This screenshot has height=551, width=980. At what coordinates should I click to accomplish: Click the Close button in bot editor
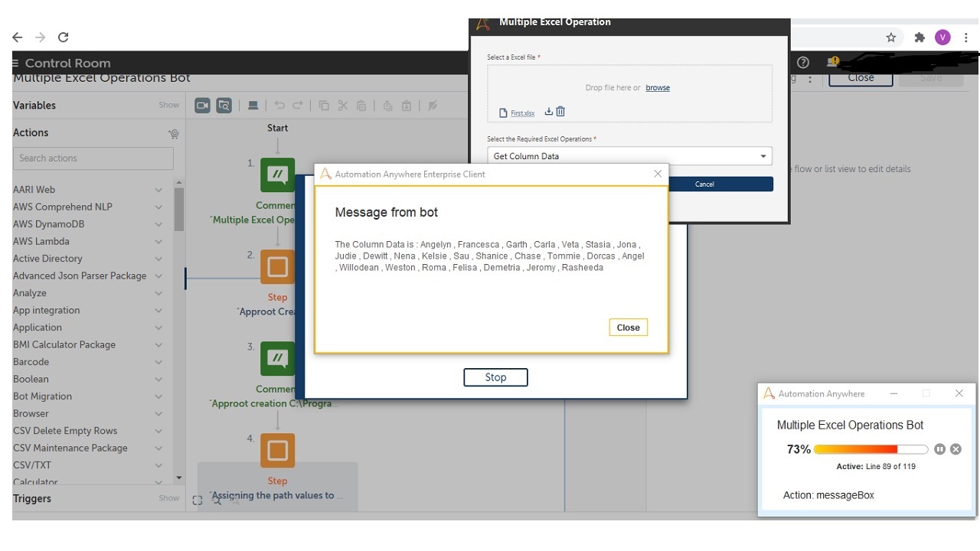coord(861,78)
